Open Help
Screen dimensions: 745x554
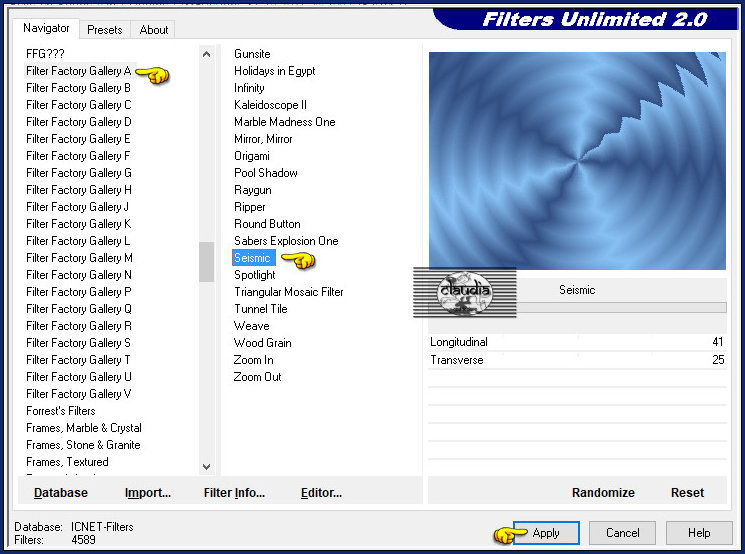699,533
